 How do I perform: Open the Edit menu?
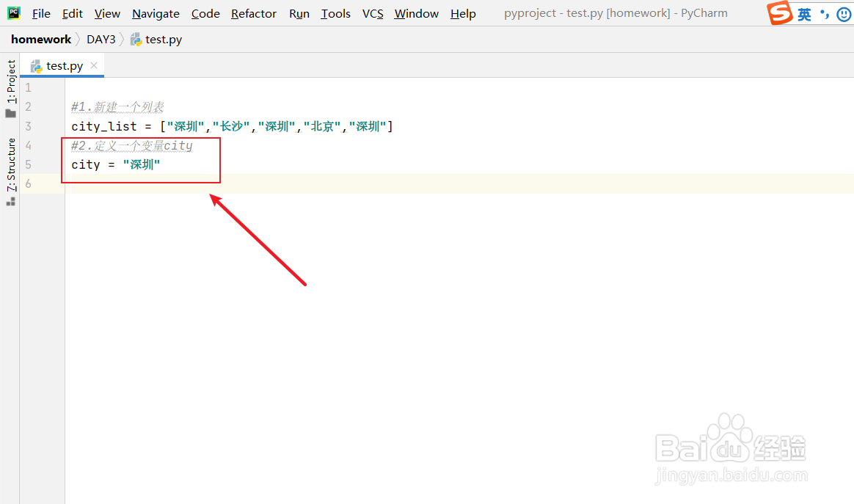click(x=73, y=14)
